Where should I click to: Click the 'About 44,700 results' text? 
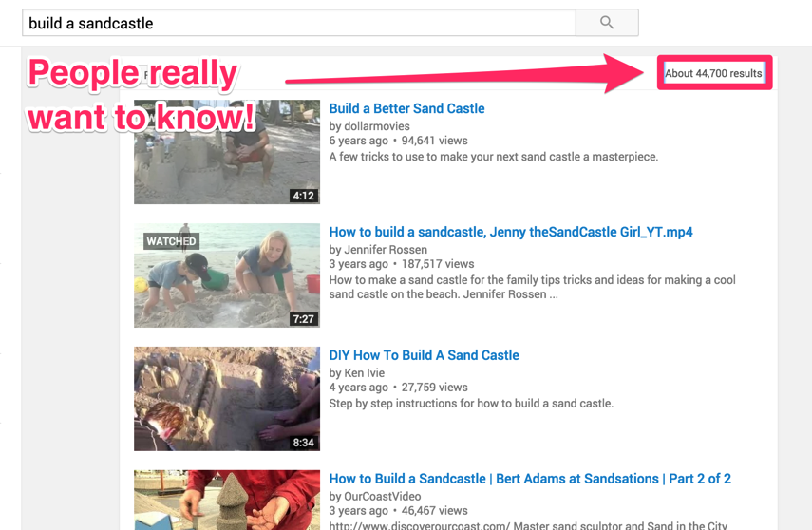click(713, 73)
